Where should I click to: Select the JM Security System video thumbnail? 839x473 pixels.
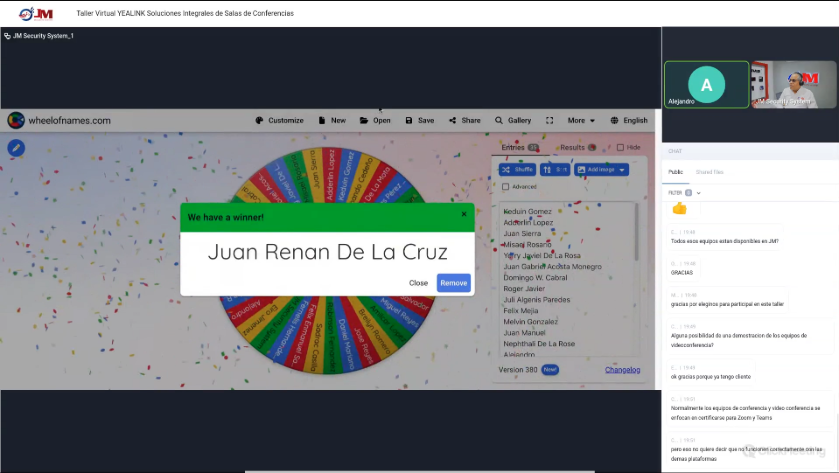793,85
